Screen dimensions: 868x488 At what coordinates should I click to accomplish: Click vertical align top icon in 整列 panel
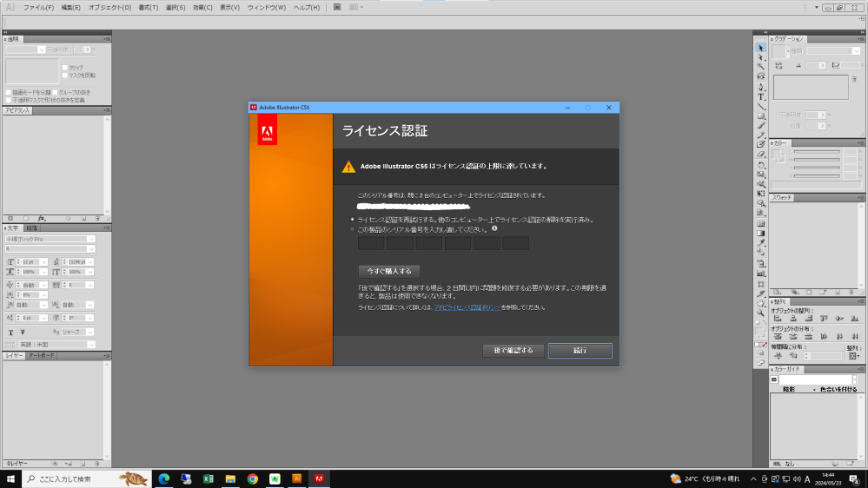point(824,319)
